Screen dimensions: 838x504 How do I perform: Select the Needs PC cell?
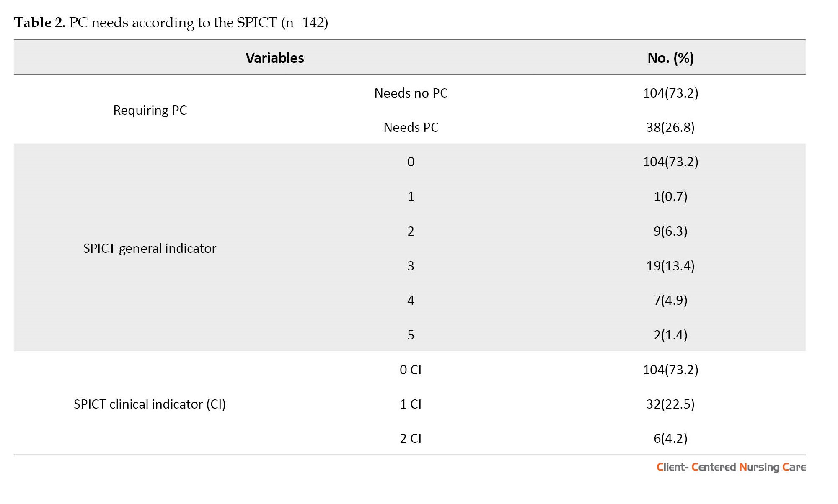point(411,127)
